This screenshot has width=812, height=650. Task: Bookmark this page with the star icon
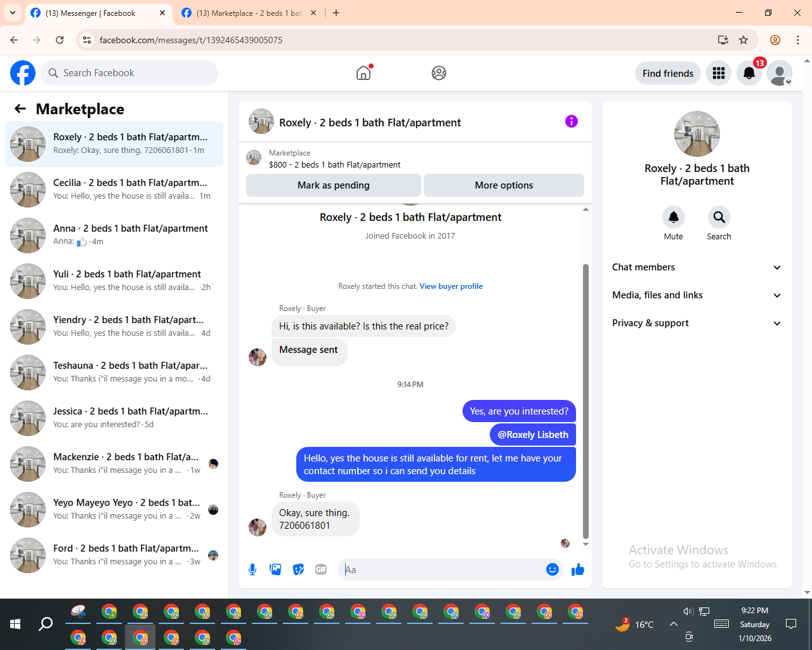(x=743, y=40)
